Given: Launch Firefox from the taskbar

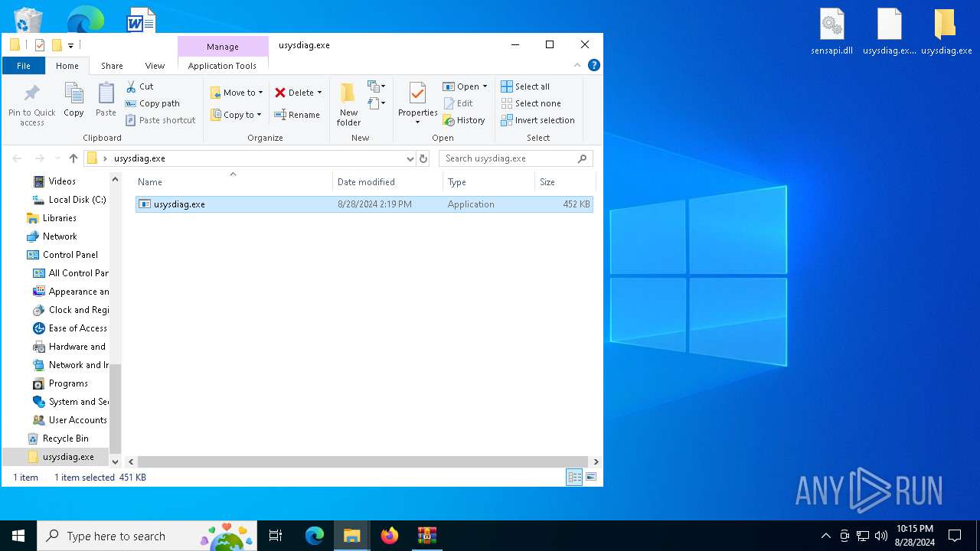Looking at the screenshot, I should (390, 536).
